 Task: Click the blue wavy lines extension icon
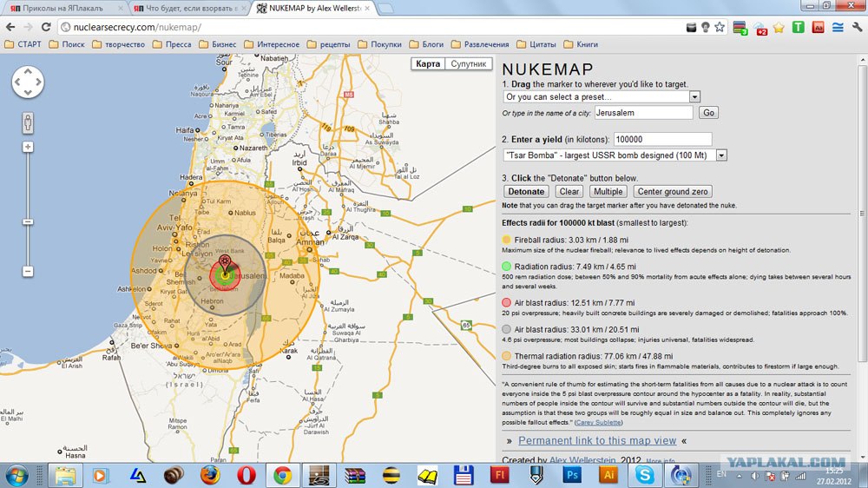click(838, 27)
